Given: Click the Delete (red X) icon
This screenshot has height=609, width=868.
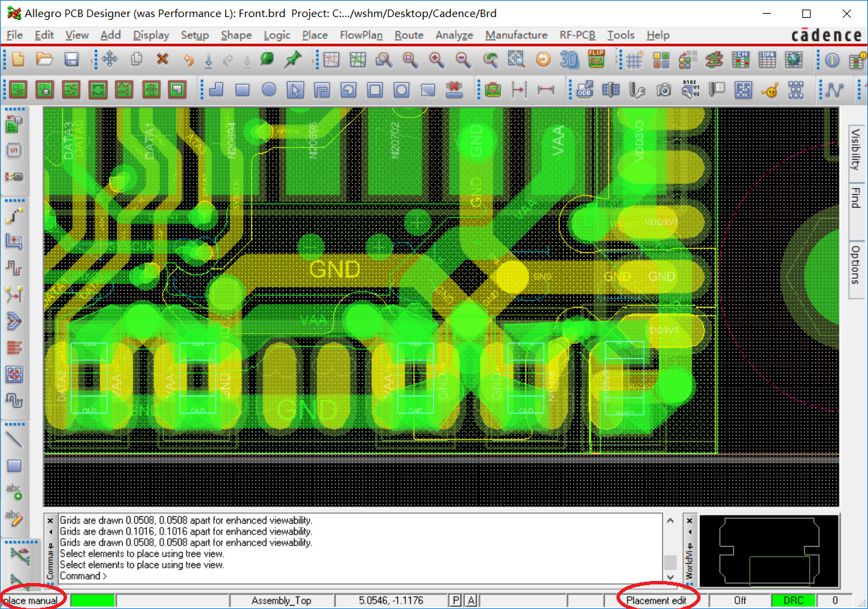Looking at the screenshot, I should point(162,60).
